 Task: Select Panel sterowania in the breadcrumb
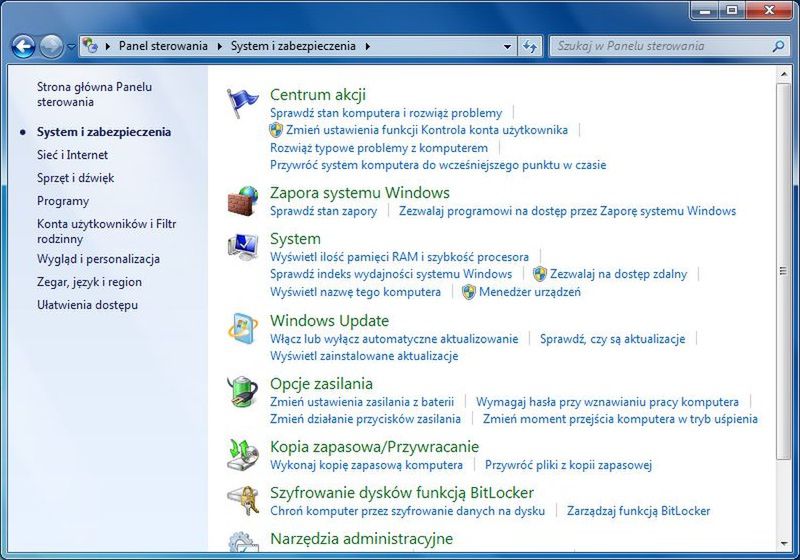163,46
